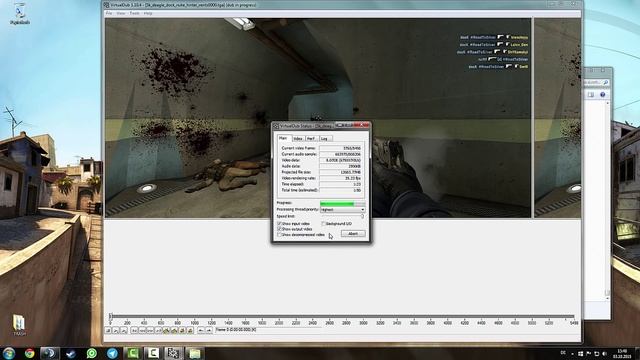Switch to the Video tab in status dialog

tap(298, 139)
